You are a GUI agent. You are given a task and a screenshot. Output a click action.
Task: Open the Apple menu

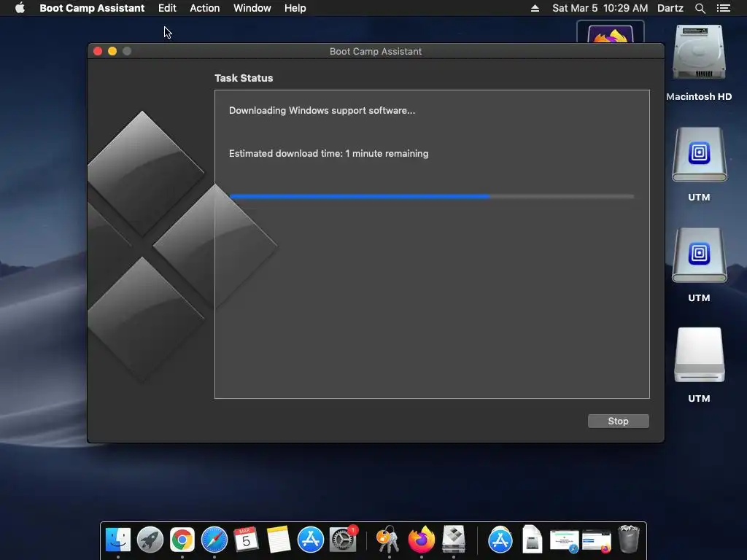20,8
